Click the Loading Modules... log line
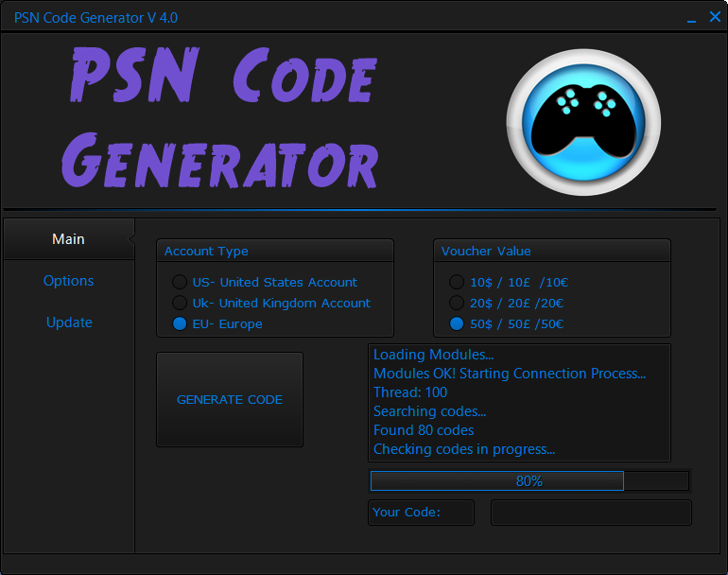This screenshot has width=728, height=575. pyautogui.click(x=433, y=355)
